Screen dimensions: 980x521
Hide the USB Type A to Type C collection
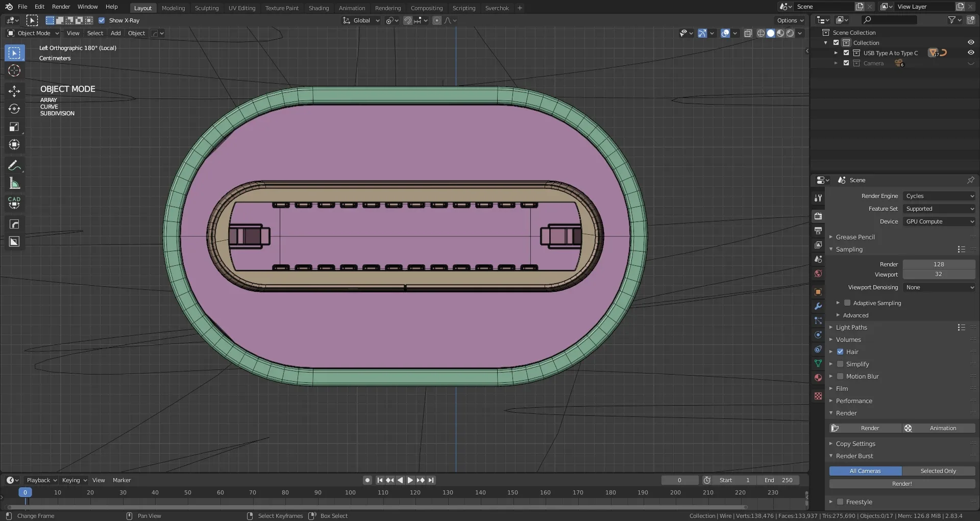coord(970,53)
